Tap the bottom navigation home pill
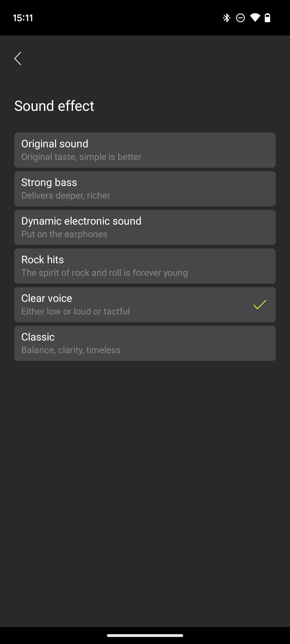290x644 pixels. [145, 635]
